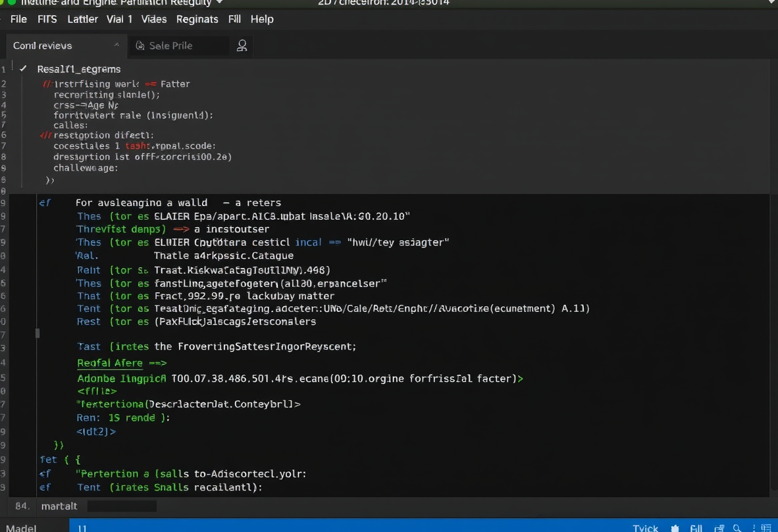Click the vertical dots icon in status bar
This screenshot has height=532, width=778.
click(x=754, y=529)
